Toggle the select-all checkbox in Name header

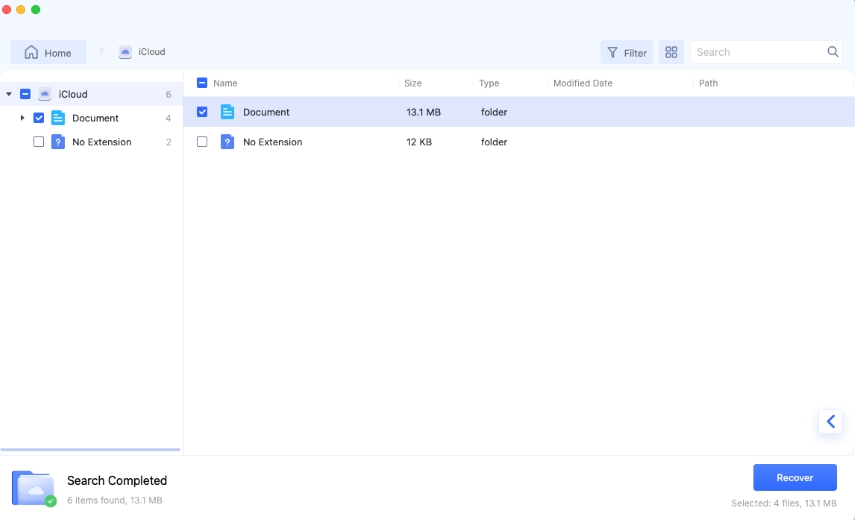coord(202,83)
